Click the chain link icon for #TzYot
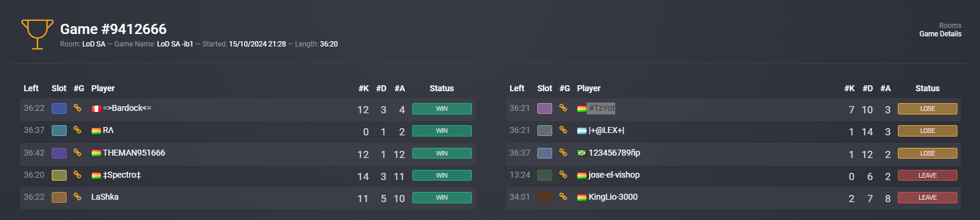 click(x=563, y=108)
